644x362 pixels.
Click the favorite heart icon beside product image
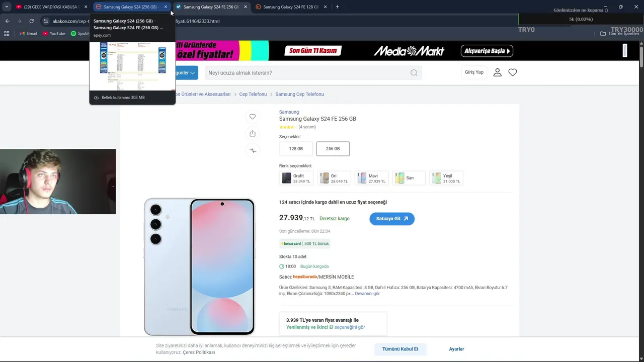pos(253,117)
